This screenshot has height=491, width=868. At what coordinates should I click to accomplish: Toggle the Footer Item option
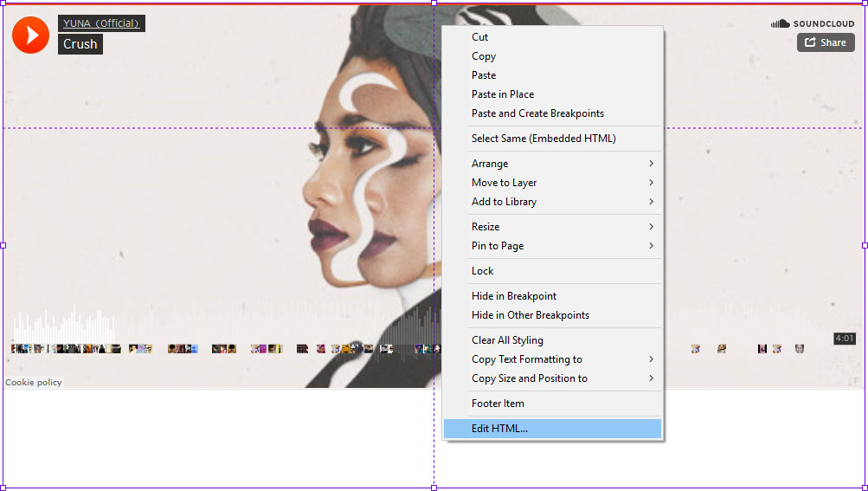pyautogui.click(x=552, y=404)
